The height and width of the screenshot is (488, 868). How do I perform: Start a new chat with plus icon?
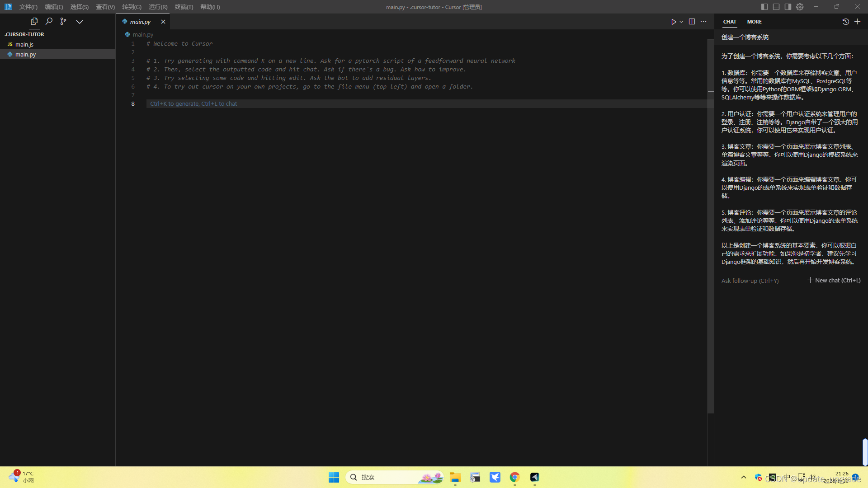pyautogui.click(x=857, y=22)
